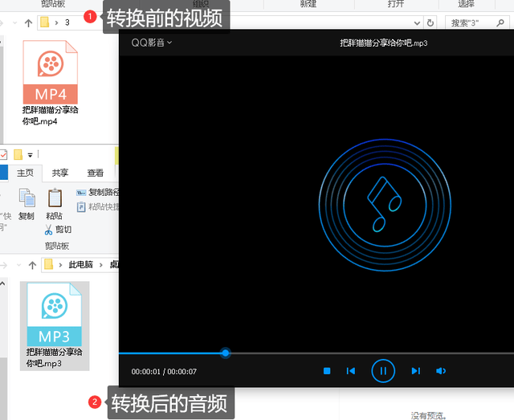Open the 查看 ribbon tab

pos(95,173)
